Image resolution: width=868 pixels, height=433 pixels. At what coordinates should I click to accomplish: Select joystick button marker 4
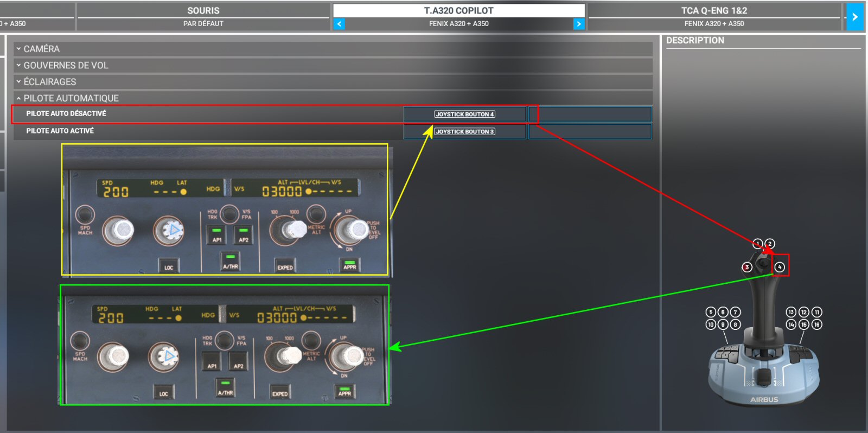(780, 267)
